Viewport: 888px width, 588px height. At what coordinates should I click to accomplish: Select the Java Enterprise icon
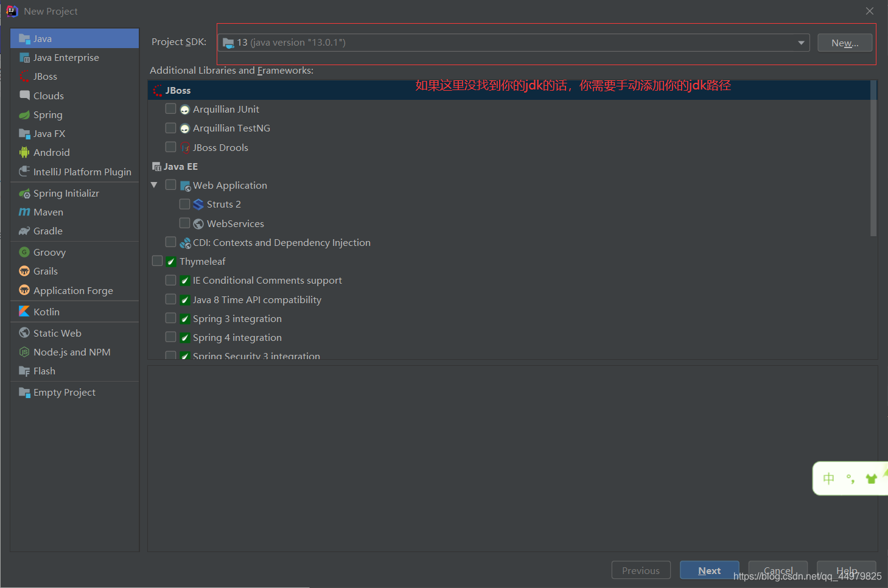[24, 58]
